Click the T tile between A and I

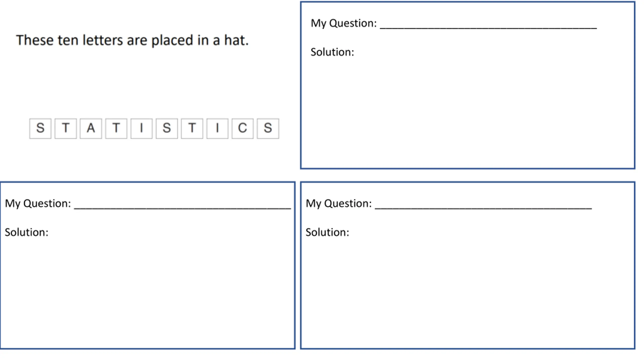[116, 128]
